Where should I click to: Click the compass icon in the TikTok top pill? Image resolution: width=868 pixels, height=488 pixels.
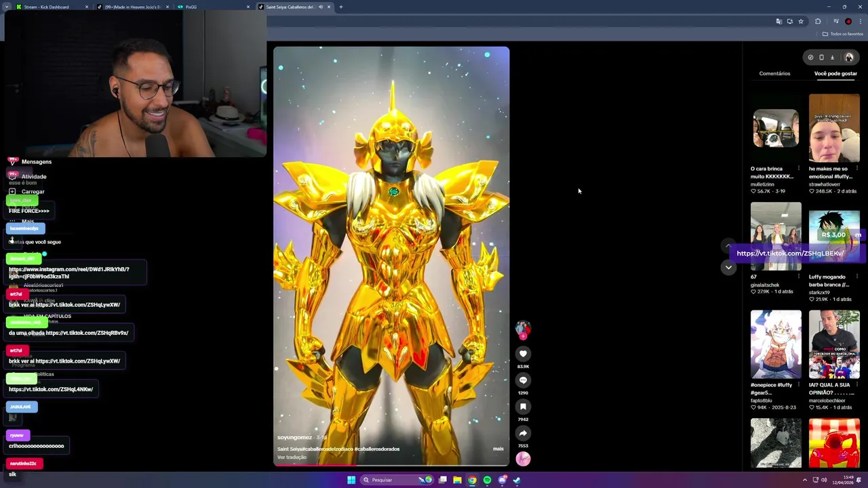pos(810,58)
